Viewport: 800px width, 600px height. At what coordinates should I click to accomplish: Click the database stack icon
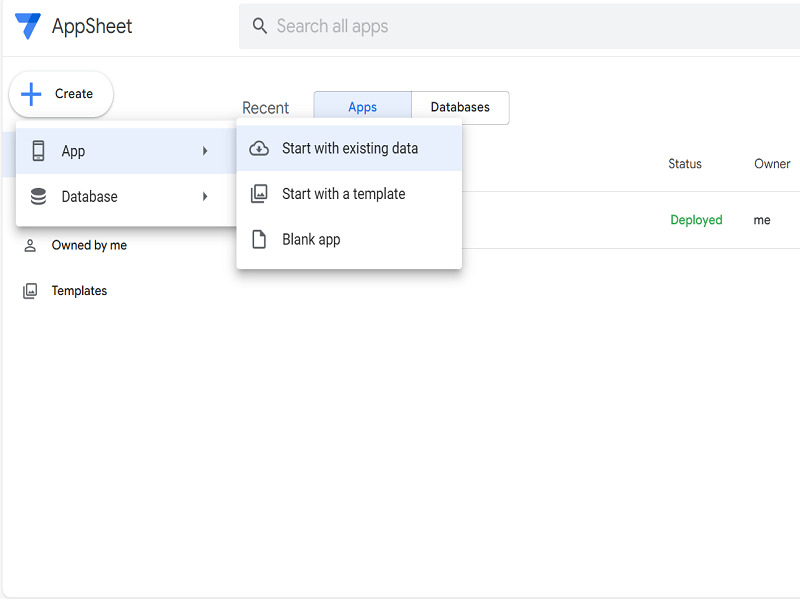pos(39,197)
